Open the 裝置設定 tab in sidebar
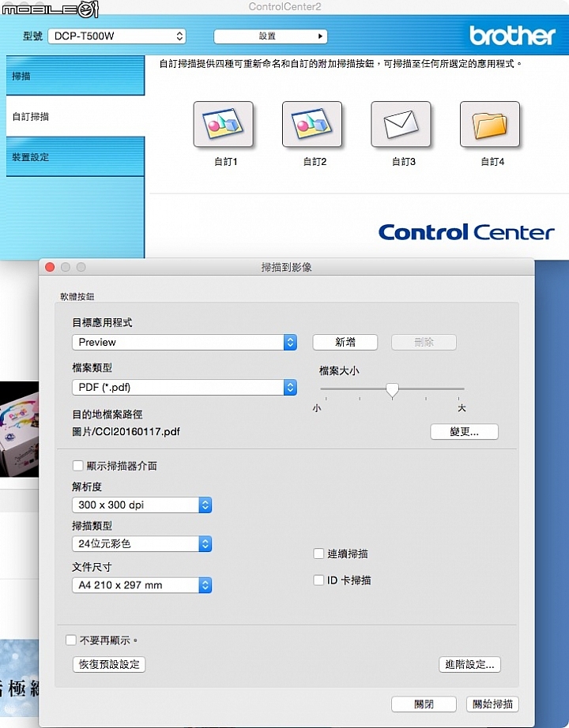Viewport: 569px width, 728px height. (x=75, y=157)
